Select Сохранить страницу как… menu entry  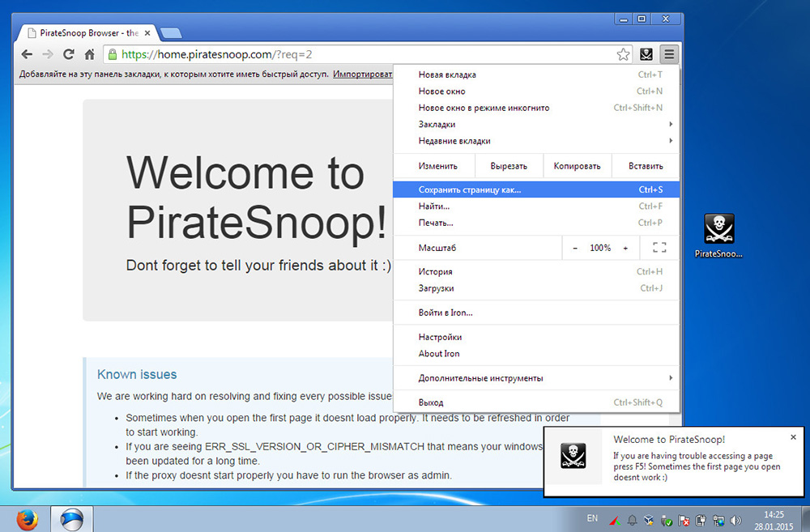coord(536,189)
